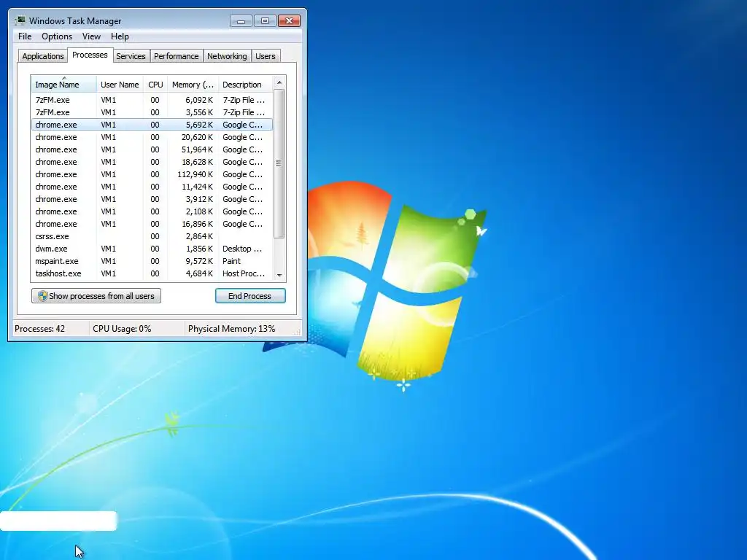Select chrome.exe row with 2,108 K memory
The image size is (747, 560).
pos(152,211)
